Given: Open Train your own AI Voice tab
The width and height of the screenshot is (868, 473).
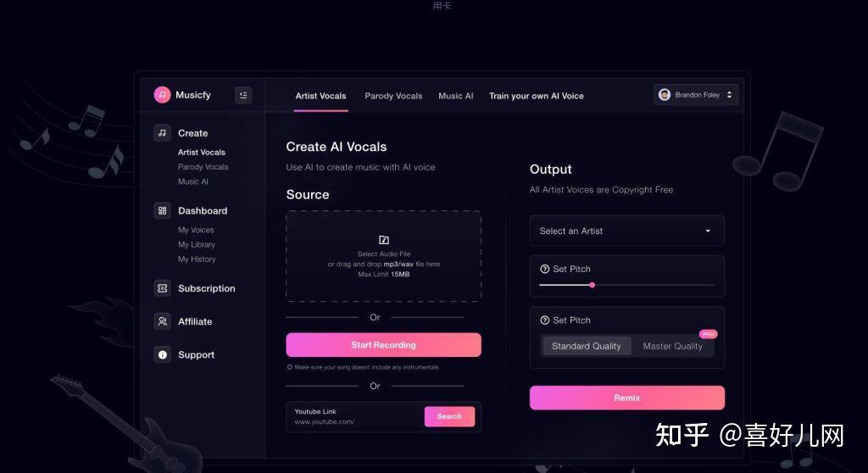Looking at the screenshot, I should click(537, 96).
